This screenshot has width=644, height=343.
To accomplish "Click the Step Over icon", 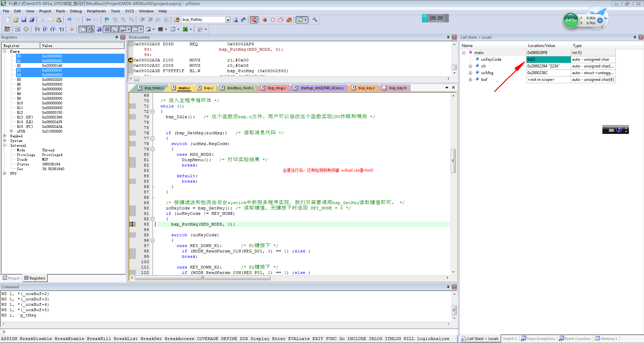I will click(x=45, y=29).
